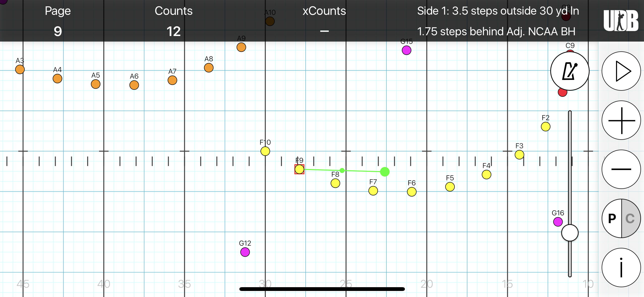Tap the 15 yard line number
Viewport: 644px width, 297px height.
click(507, 284)
